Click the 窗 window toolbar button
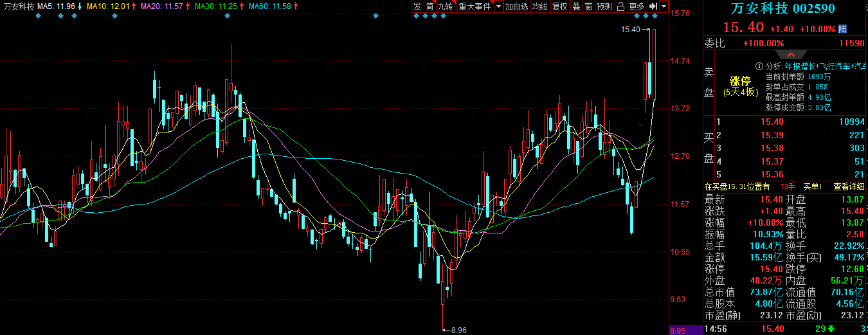 tap(588, 6)
